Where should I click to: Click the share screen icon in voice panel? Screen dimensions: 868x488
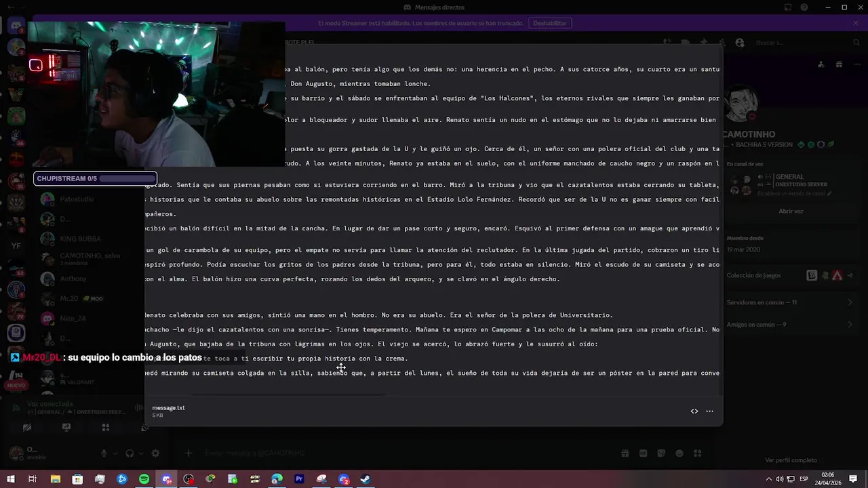click(66, 428)
